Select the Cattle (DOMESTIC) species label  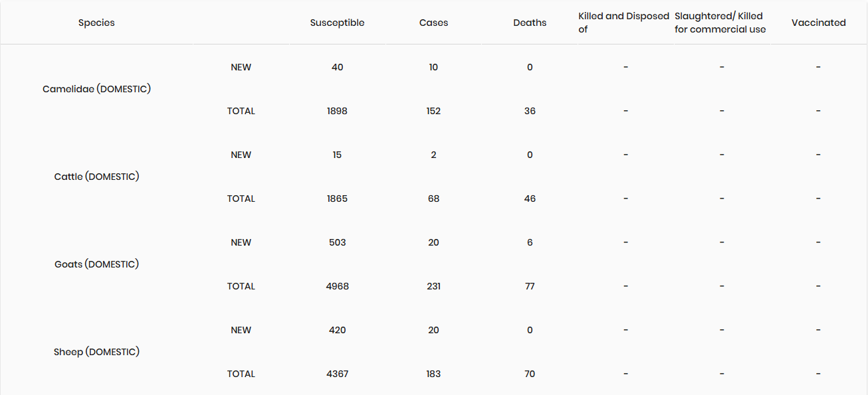point(96,177)
